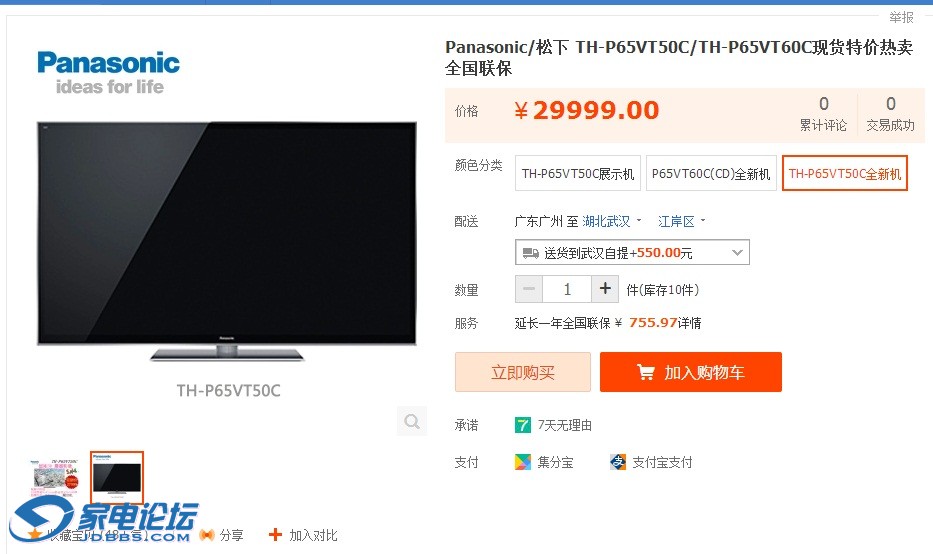Viewport: 933px width, 554px height.
Task: Click the shopping cart icon in the add-to-cart button
Action: coord(646,372)
